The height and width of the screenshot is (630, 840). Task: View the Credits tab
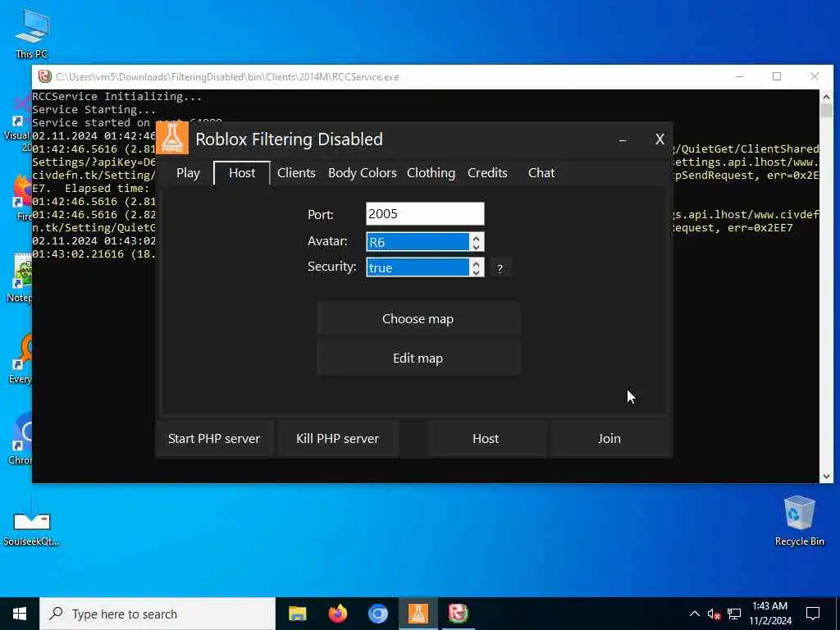click(487, 173)
